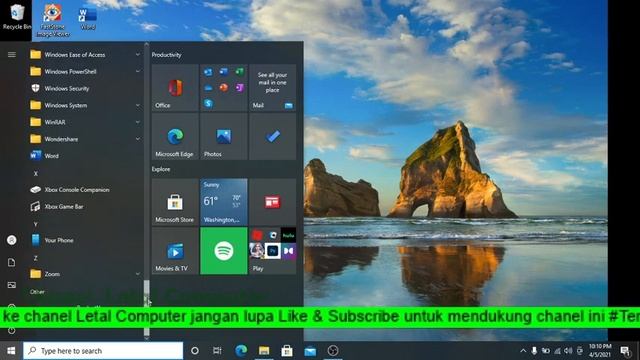
Task: Open Edge from the taskbar
Action: click(241, 351)
